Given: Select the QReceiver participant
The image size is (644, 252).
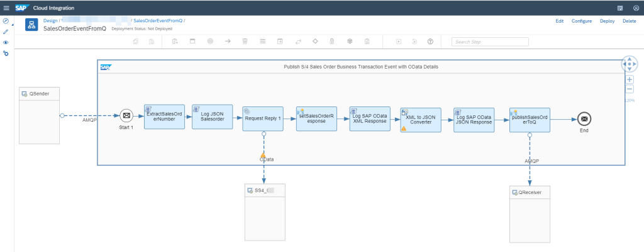Looking at the screenshot, I should pos(530,214).
